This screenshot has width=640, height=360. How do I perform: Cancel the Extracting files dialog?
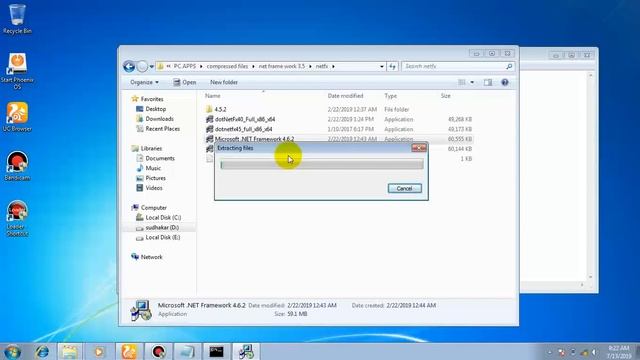click(404, 189)
